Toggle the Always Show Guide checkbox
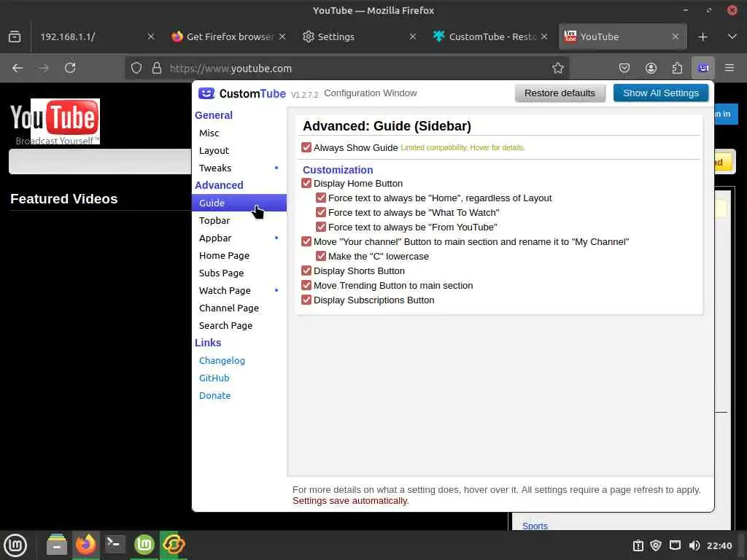 coord(306,147)
